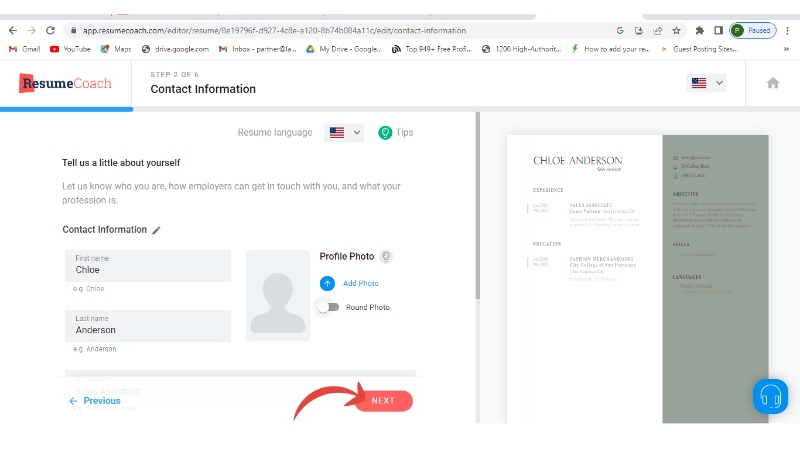800x449 pixels.
Task: Expand the hidden bookmarks overflow chevron
Action: [665, 48]
